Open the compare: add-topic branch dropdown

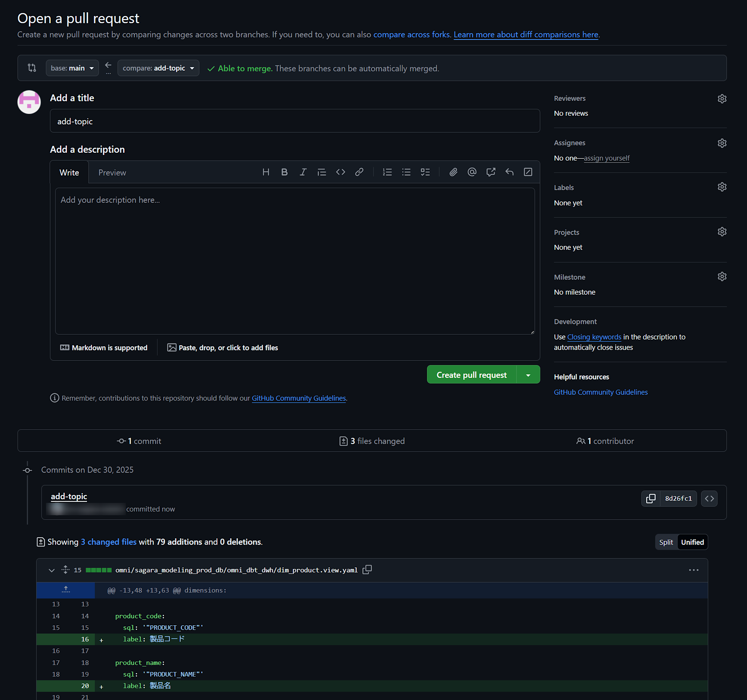pyautogui.click(x=158, y=68)
